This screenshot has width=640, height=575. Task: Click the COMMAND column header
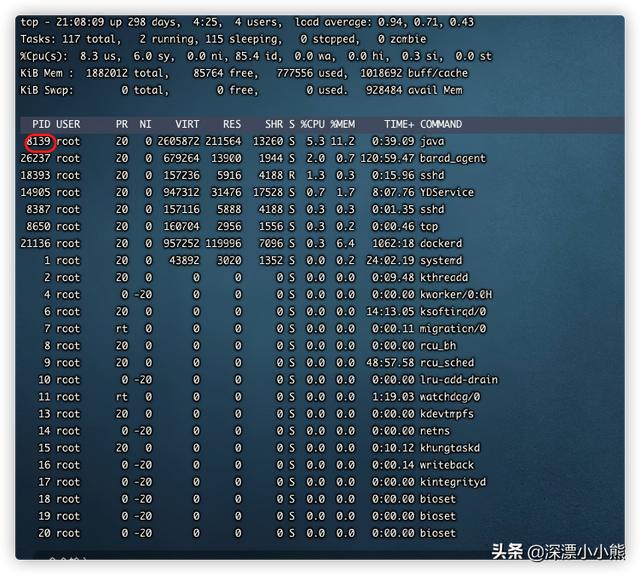[x=441, y=124]
